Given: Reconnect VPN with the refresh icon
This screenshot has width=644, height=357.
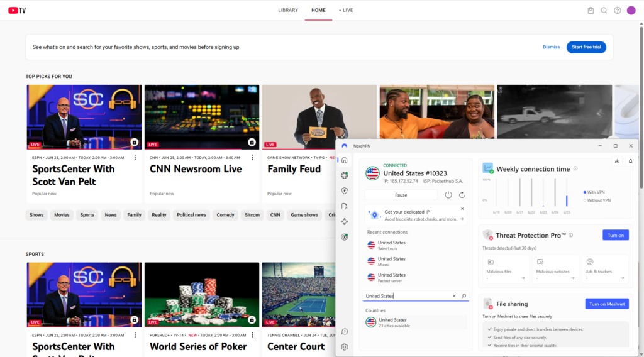Looking at the screenshot, I should click(x=462, y=195).
